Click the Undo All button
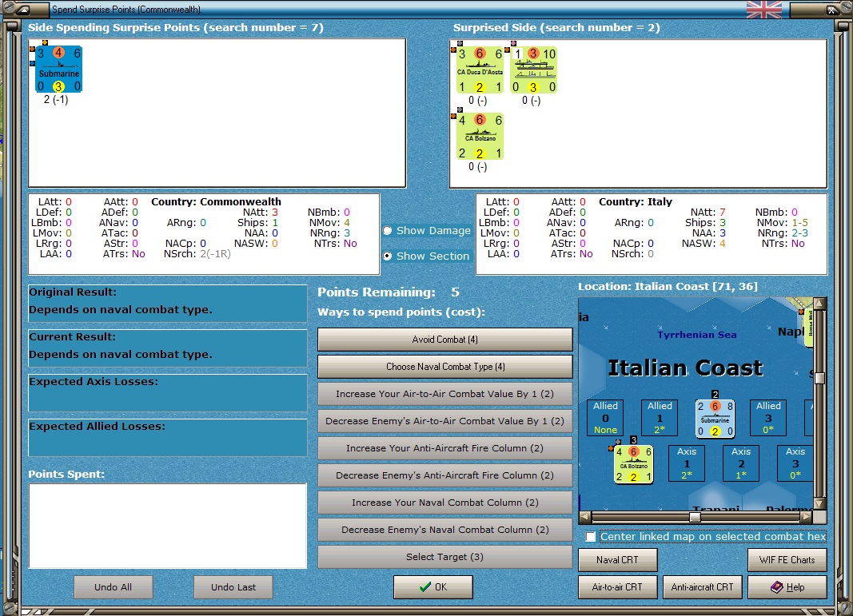Screen dimensions: 853x616 tap(114, 587)
